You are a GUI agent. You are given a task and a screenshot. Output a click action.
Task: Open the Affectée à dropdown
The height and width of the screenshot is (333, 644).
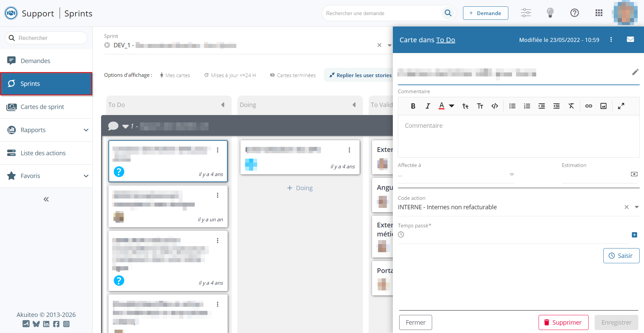point(511,174)
